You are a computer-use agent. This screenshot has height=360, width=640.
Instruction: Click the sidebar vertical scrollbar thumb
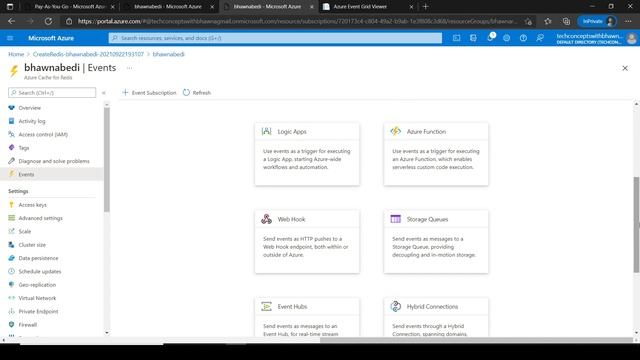click(107, 159)
